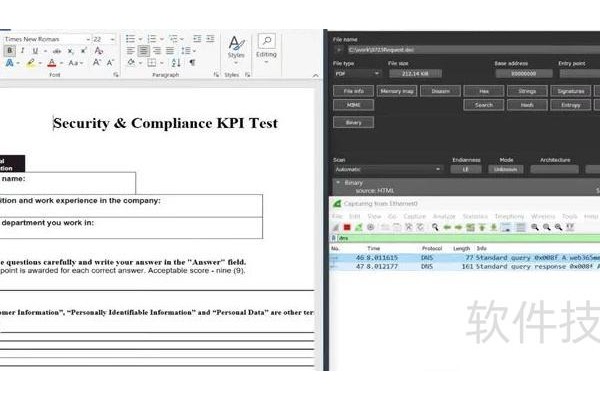Open Strings view in the file analyzer

coord(527,91)
